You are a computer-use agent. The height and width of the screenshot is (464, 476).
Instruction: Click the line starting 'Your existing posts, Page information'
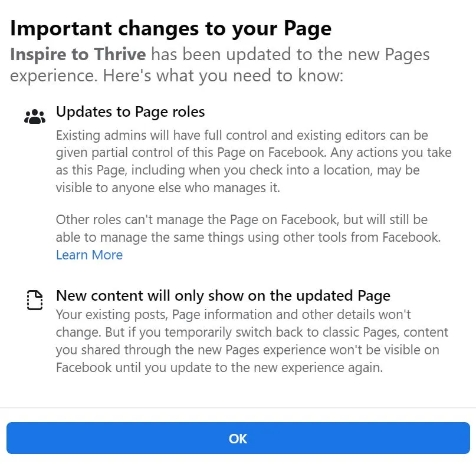pyautogui.click(x=233, y=315)
